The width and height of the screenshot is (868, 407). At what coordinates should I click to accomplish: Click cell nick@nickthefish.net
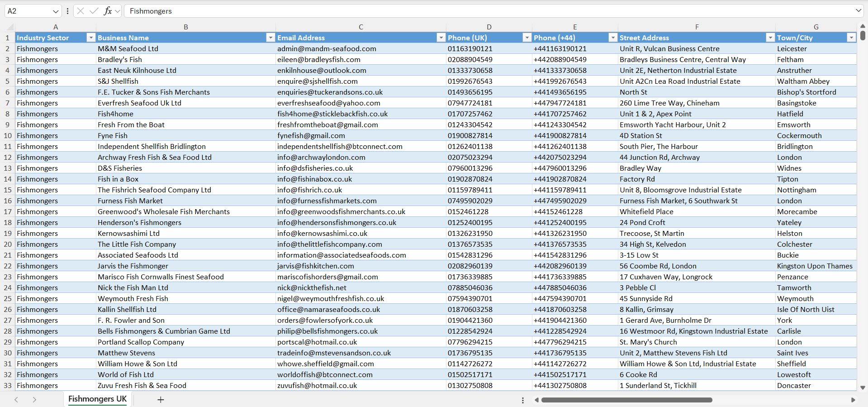[361, 287]
